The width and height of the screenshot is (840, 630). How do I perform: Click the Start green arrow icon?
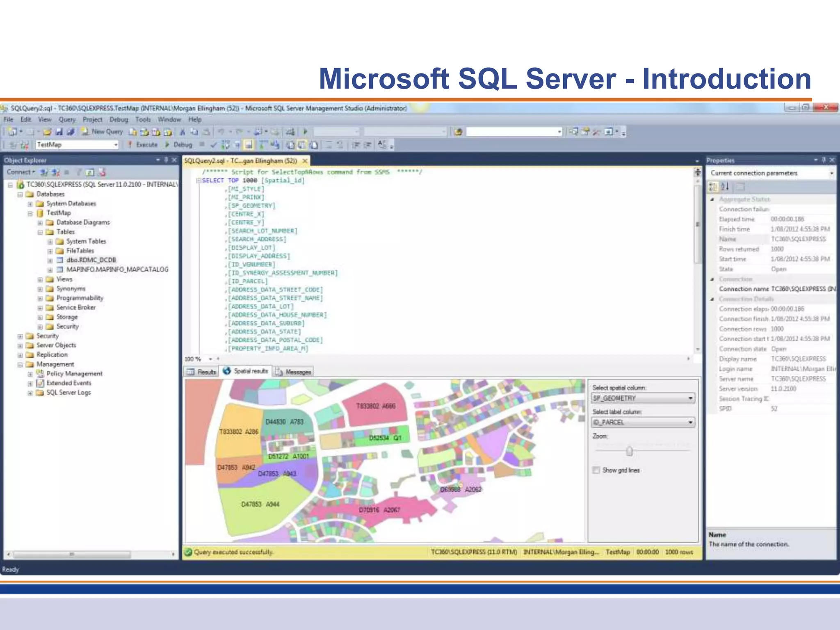[305, 132]
